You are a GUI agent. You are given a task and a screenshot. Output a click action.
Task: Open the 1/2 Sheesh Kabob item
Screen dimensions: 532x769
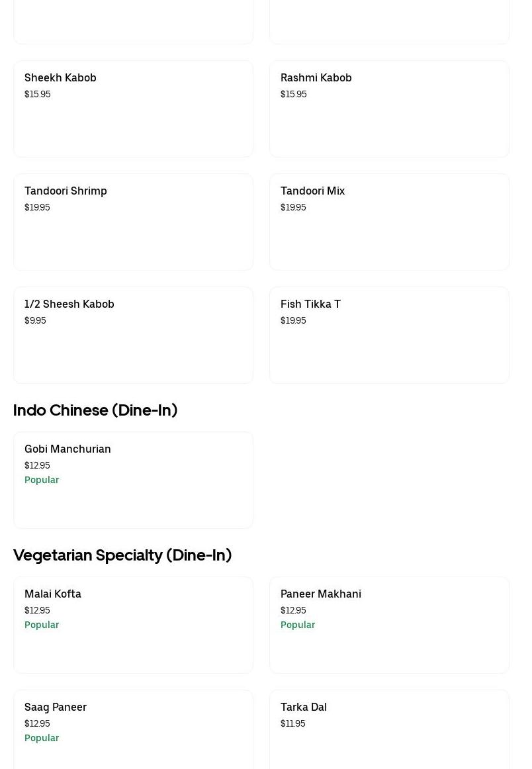tap(133, 336)
